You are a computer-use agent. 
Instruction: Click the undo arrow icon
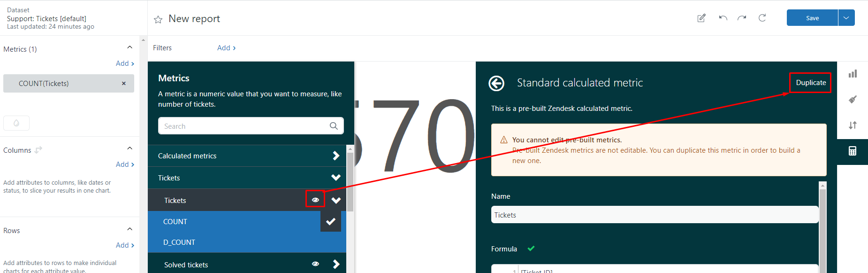click(x=723, y=18)
